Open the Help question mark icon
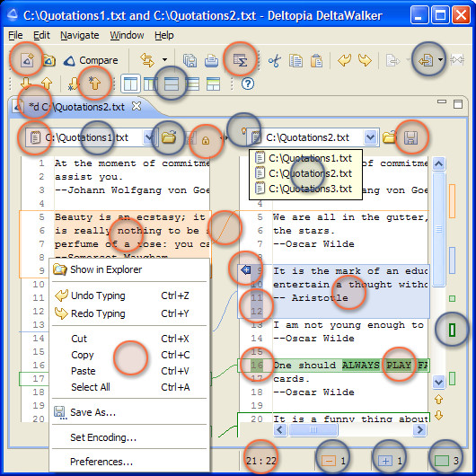Image resolution: width=476 pixels, height=476 pixels. coord(248,84)
